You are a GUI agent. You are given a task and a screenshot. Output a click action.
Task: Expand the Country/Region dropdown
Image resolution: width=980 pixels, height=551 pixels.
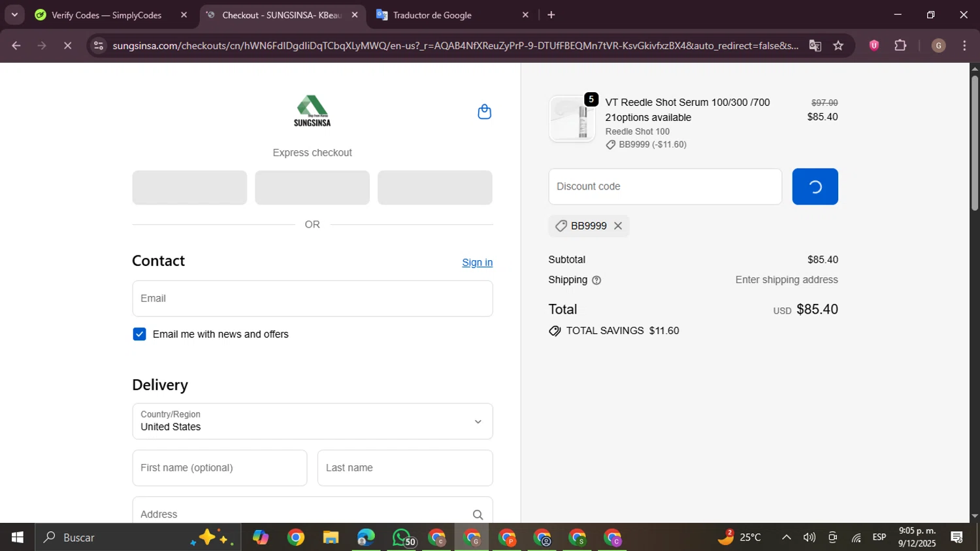[x=312, y=422]
